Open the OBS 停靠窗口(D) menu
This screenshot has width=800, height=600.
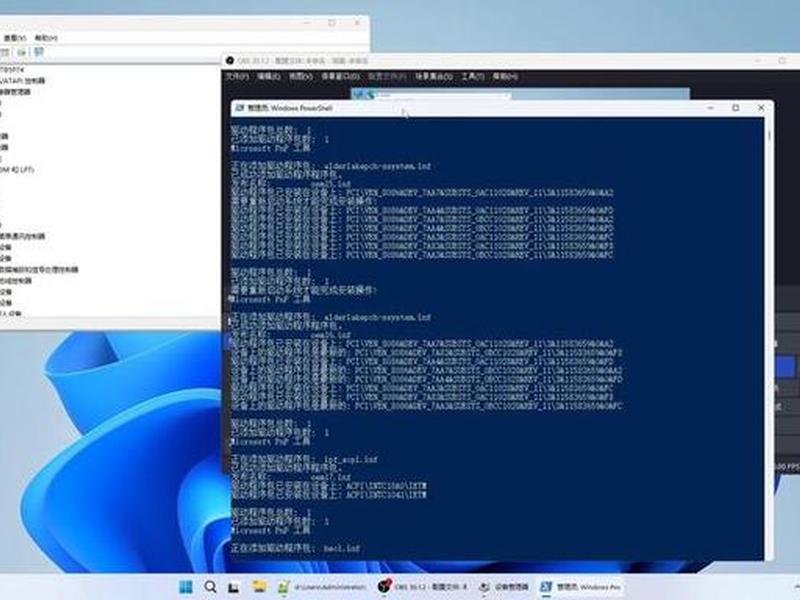[x=340, y=77]
